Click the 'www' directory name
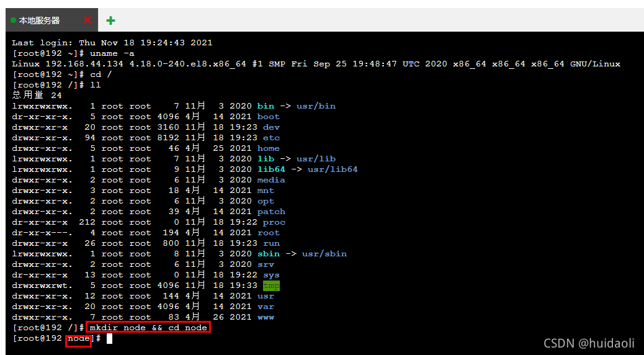Viewport: 644px width, 355px height. point(266,317)
